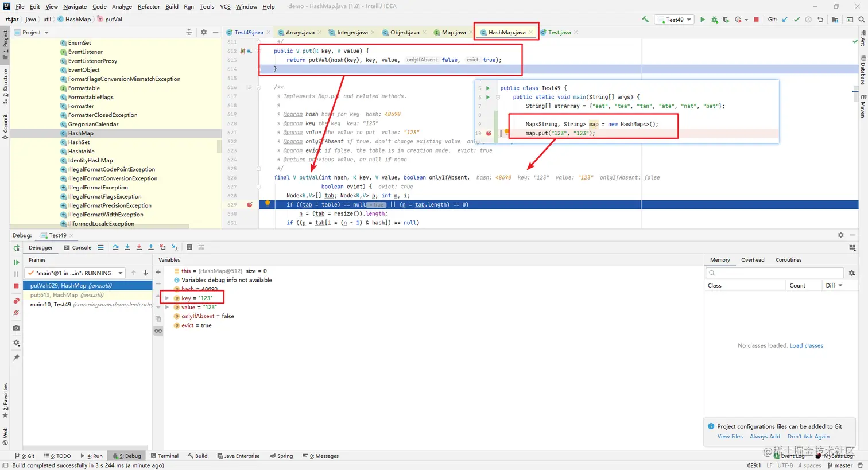Screen dimensions: 868x470
Task: Open the main thread RUNNING dropdown
Action: click(x=75, y=273)
